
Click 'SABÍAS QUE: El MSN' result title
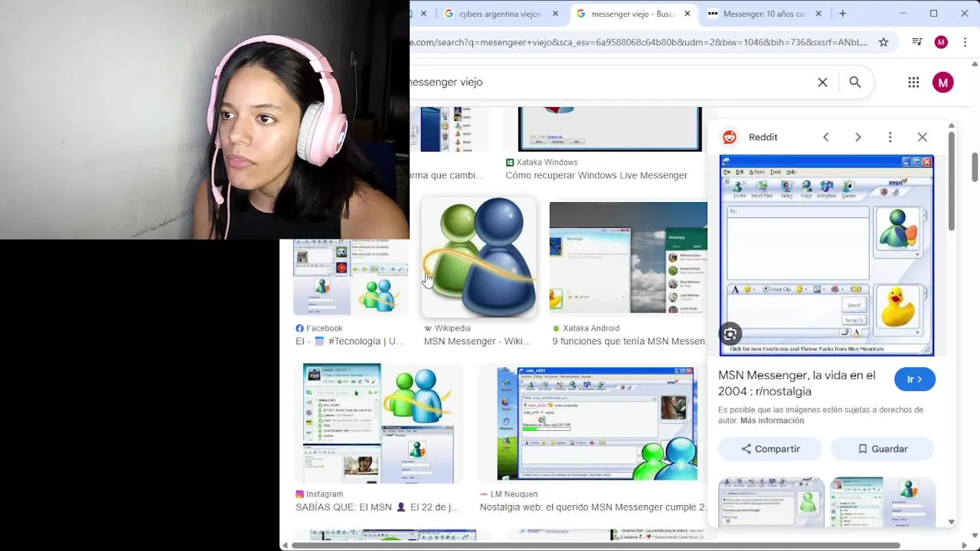pos(377,507)
